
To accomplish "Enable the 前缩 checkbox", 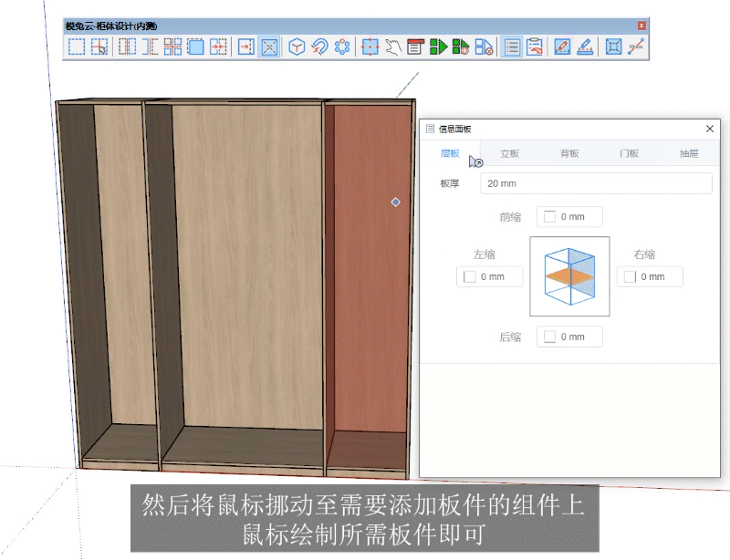I will pos(549,217).
